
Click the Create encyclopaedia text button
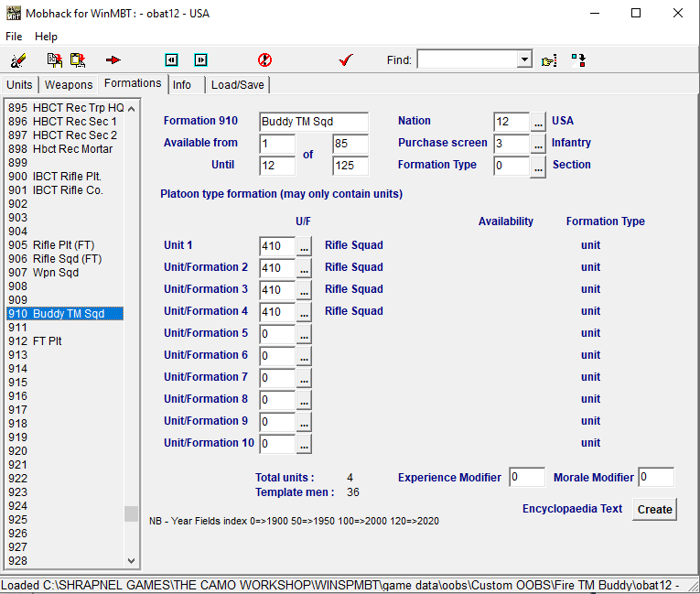654,510
